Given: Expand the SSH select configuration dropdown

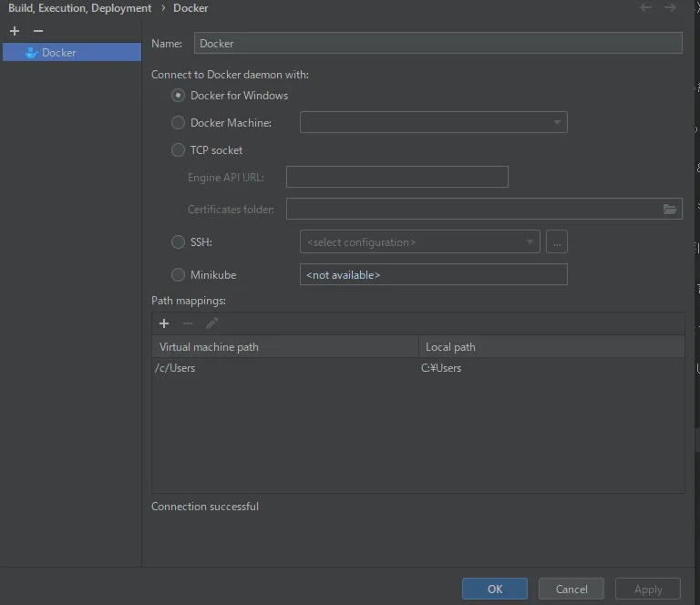Looking at the screenshot, I should point(419,242).
